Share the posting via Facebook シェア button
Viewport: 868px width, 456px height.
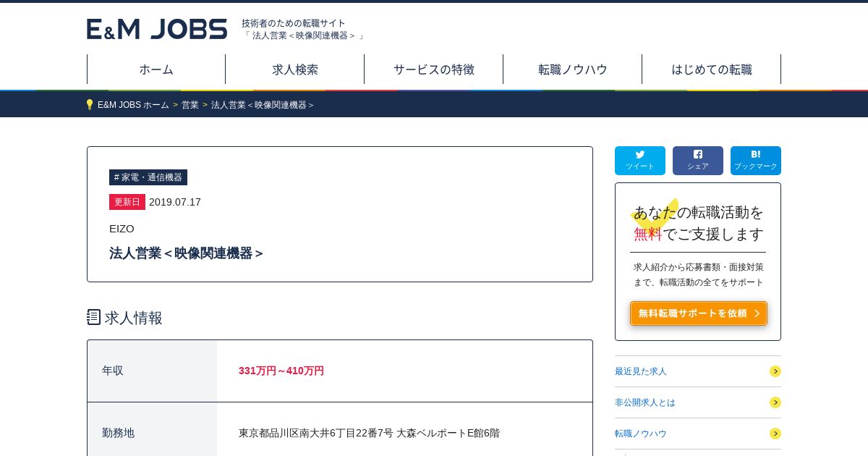pyautogui.click(x=698, y=161)
